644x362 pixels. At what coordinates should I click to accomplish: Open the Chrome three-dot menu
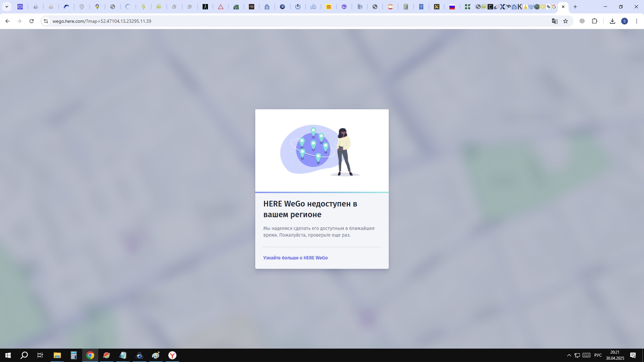[x=636, y=21]
